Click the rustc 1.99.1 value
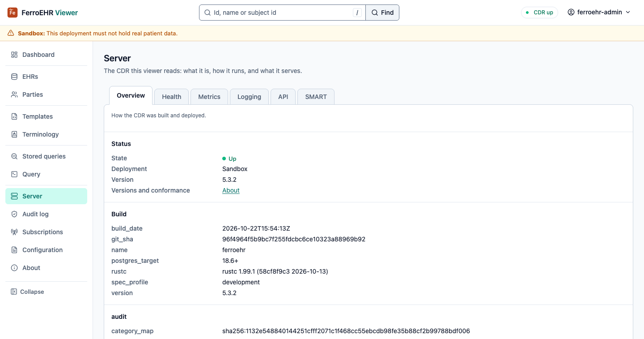Viewport: 644px width, 339px height. click(275, 271)
